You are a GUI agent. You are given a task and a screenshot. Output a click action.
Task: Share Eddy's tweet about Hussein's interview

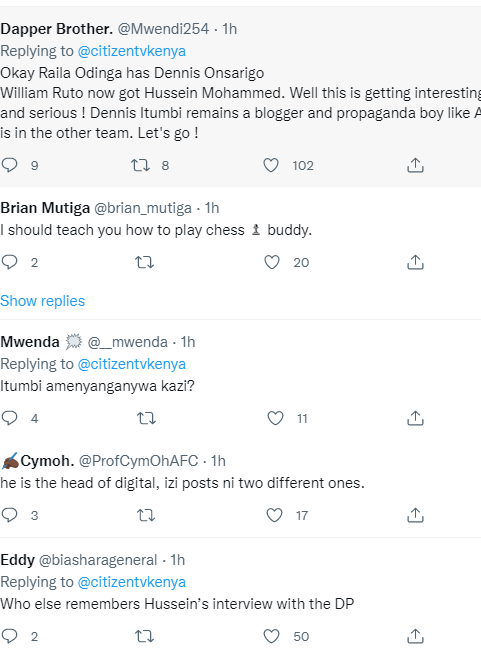coord(415,636)
